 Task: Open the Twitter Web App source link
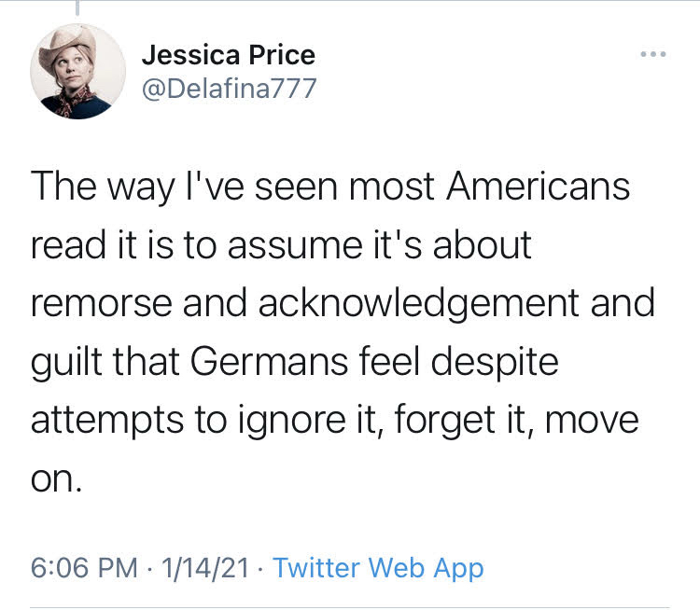coord(378,567)
